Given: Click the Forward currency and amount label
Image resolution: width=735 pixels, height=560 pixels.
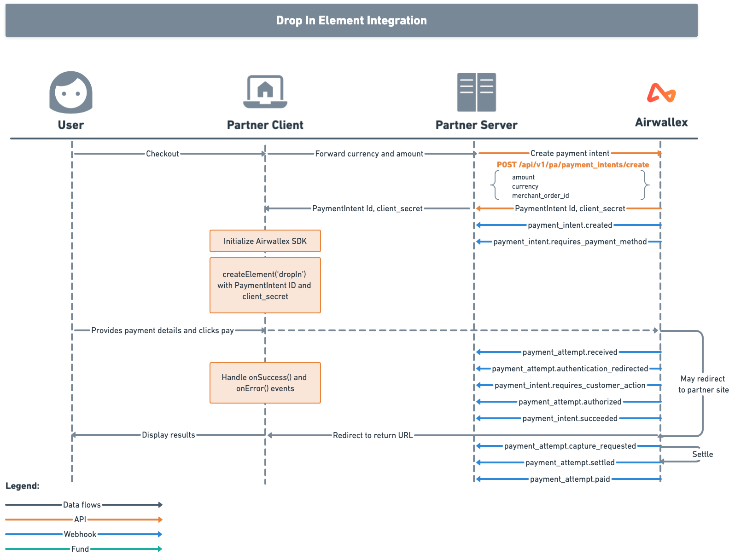Looking at the screenshot, I should (x=369, y=154).
